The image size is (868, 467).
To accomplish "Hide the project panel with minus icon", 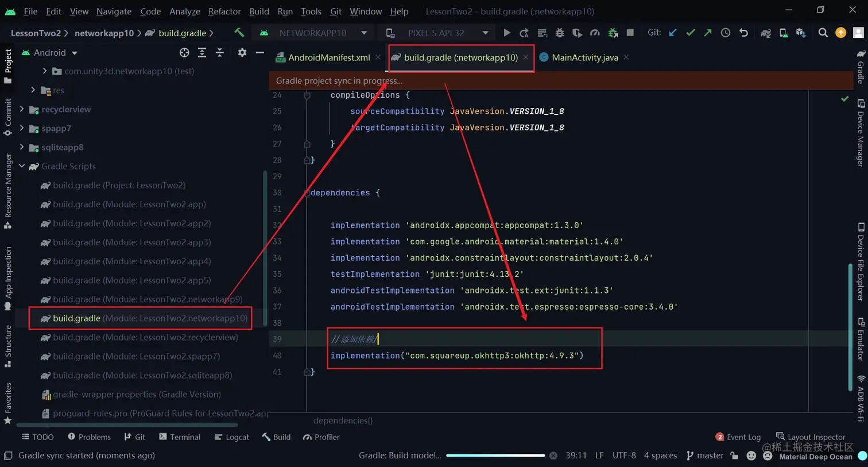I will (x=259, y=52).
